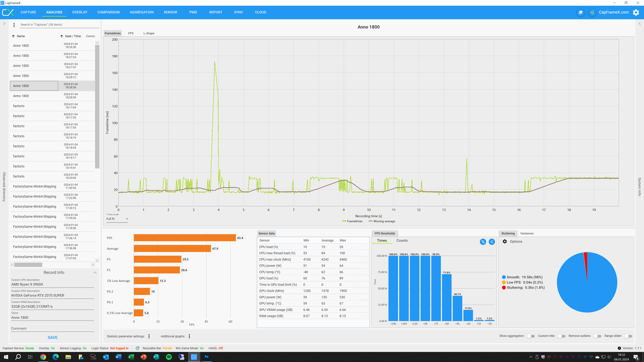Open Statistic parameter settings three-dot menu
The image size is (644, 362).
[x=149, y=336]
